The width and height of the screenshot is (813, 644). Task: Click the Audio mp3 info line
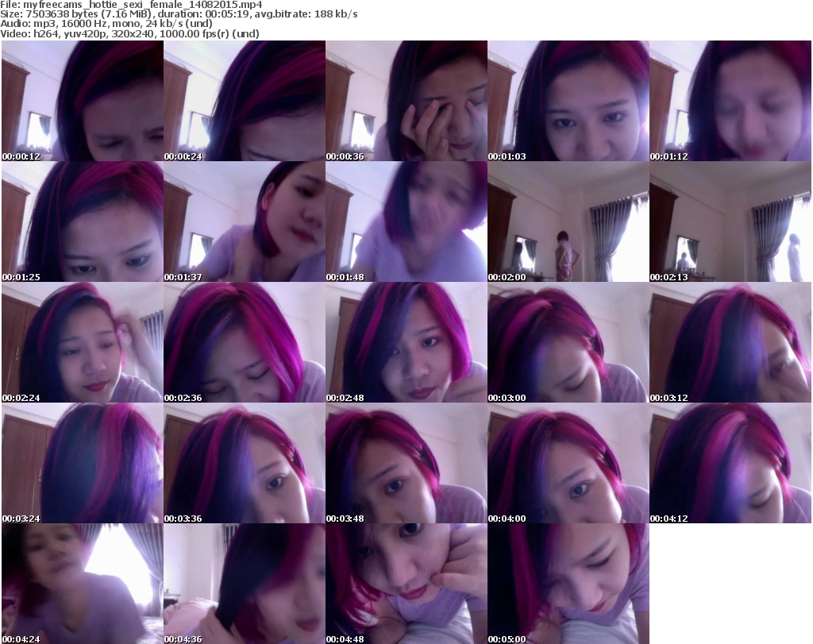coord(106,24)
